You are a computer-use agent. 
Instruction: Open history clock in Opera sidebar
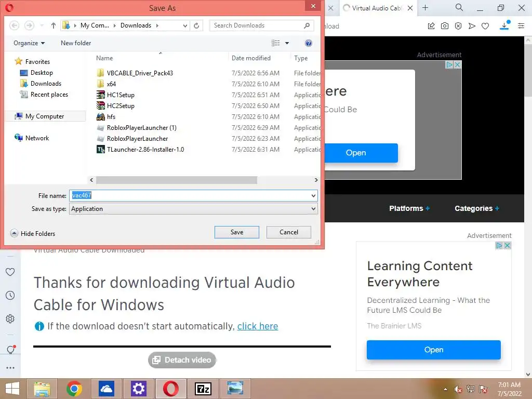click(x=10, y=295)
